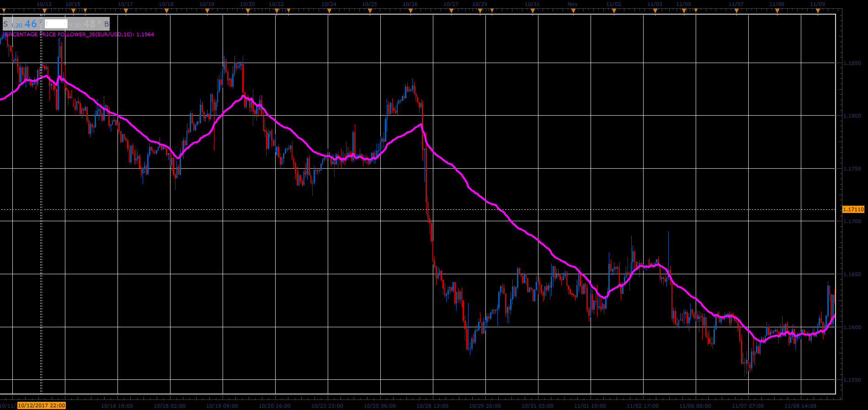Click the 10/16 19:00 time axis label
The width and height of the screenshot is (868, 410).
point(117,406)
